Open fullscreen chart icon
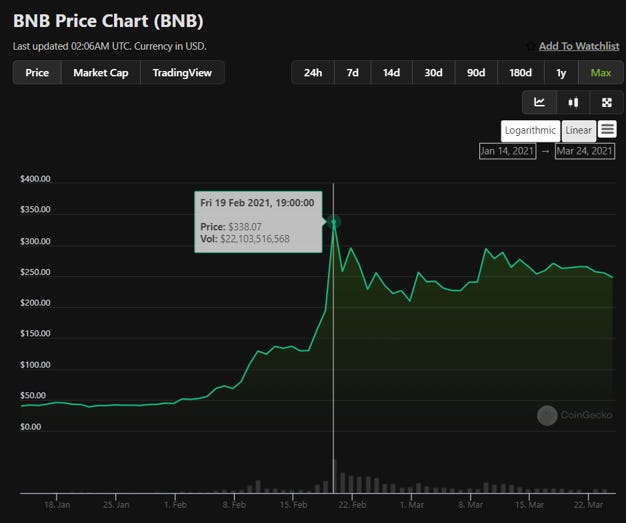 tap(606, 103)
